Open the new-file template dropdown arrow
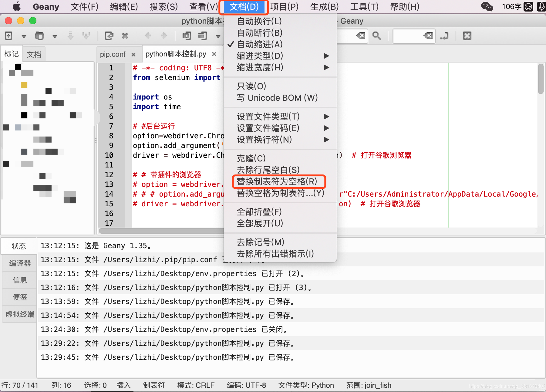The width and height of the screenshot is (546, 392). pos(24,36)
